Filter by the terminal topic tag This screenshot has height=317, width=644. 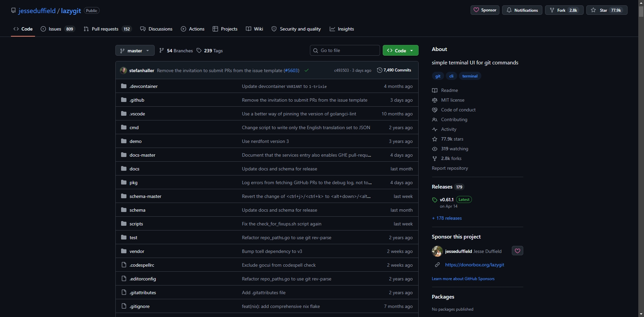[x=470, y=76]
